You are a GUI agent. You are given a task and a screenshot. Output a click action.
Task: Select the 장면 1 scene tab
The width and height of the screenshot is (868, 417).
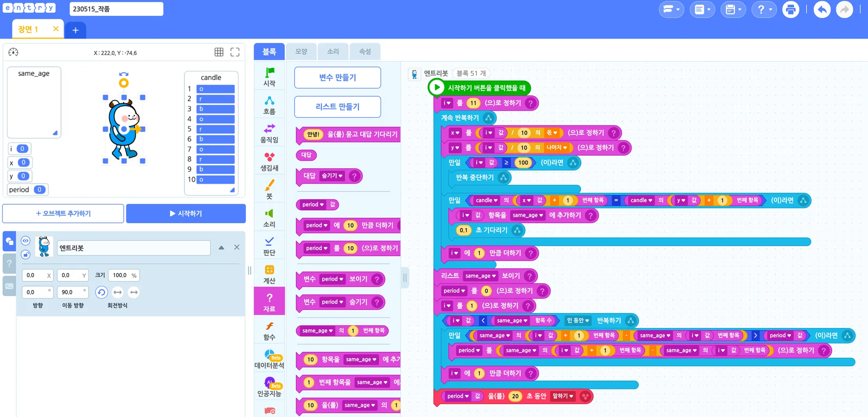pos(28,29)
